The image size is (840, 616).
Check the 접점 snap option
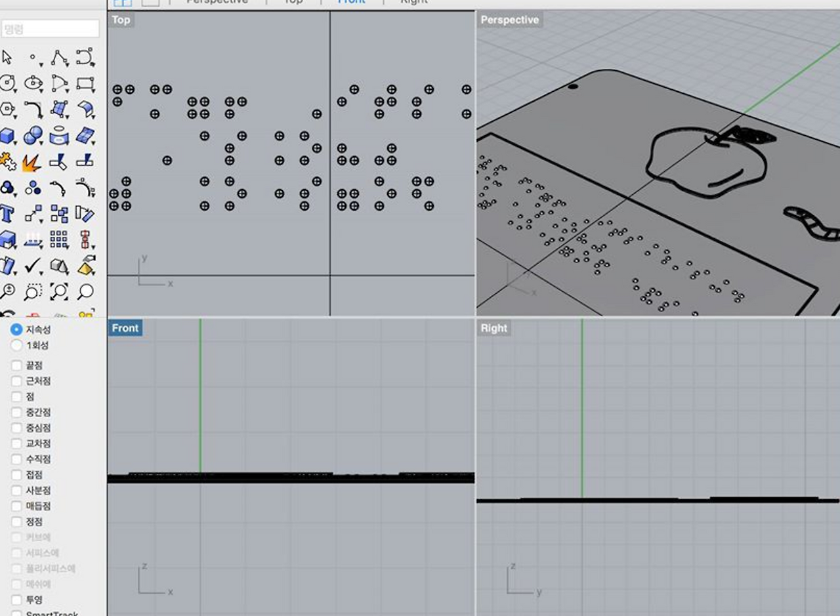click(x=16, y=475)
